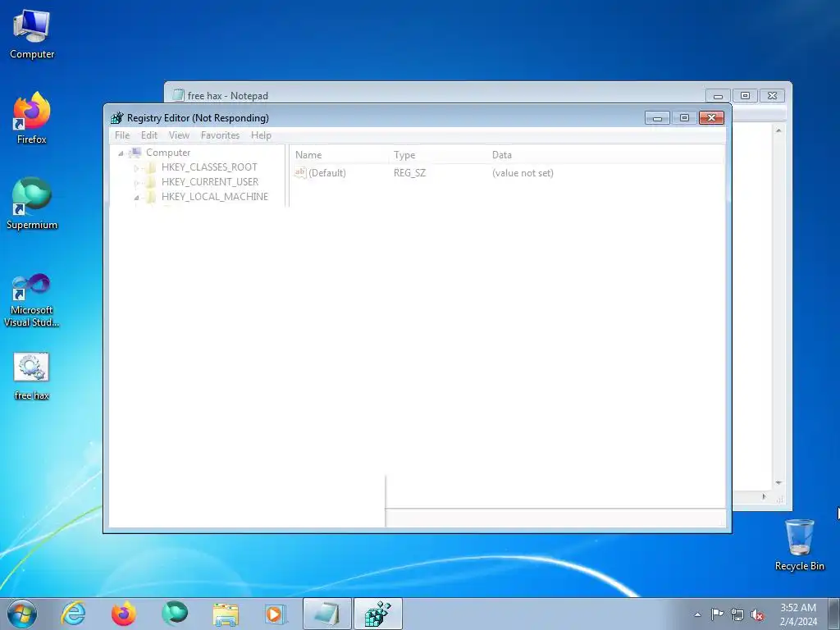Launch Internet Explorer from the taskbar
This screenshot has width=840, height=630.
pyautogui.click(x=73, y=614)
